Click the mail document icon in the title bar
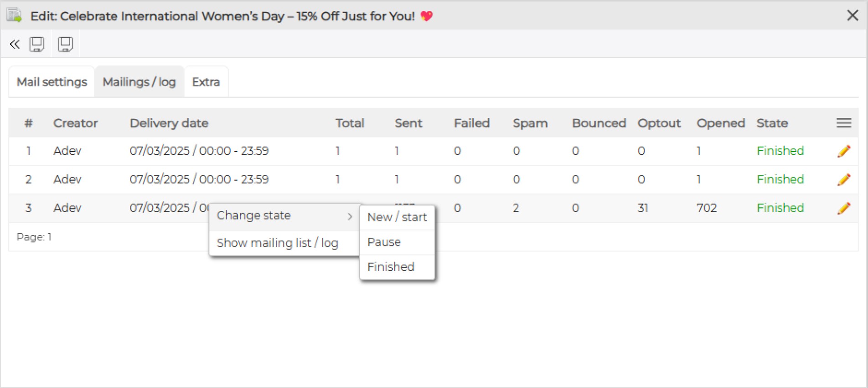 click(15, 16)
